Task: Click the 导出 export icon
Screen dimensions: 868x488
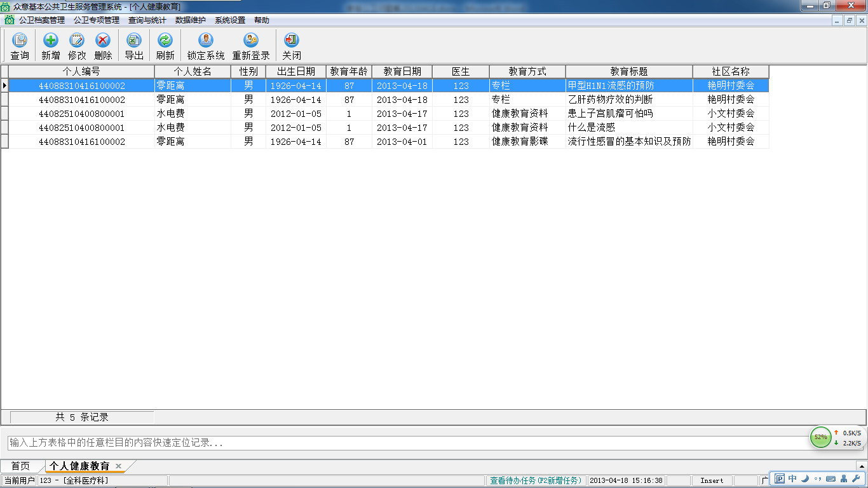Action: 134,41
